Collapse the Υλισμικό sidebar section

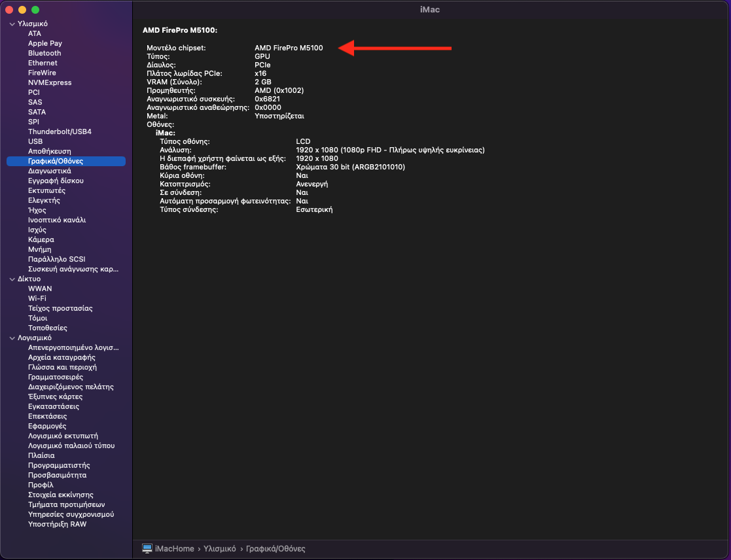click(12, 24)
